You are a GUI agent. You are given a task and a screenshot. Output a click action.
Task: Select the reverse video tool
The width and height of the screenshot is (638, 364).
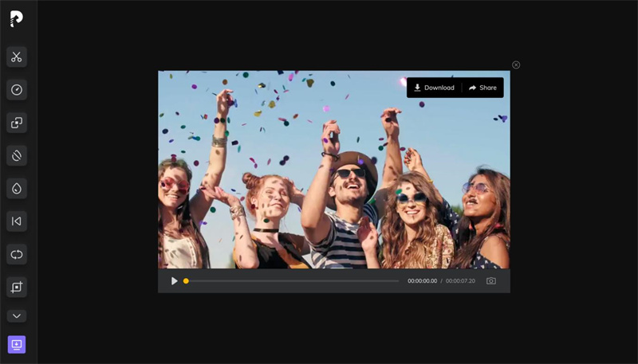tap(17, 221)
